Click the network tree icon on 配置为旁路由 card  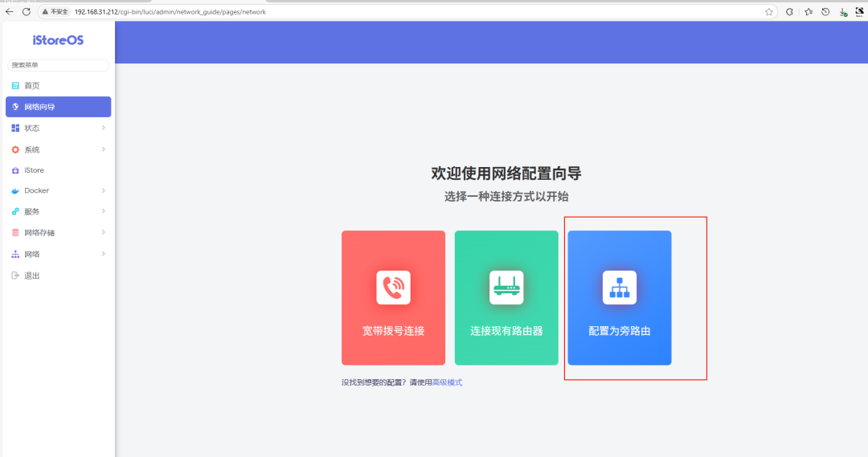coord(620,288)
